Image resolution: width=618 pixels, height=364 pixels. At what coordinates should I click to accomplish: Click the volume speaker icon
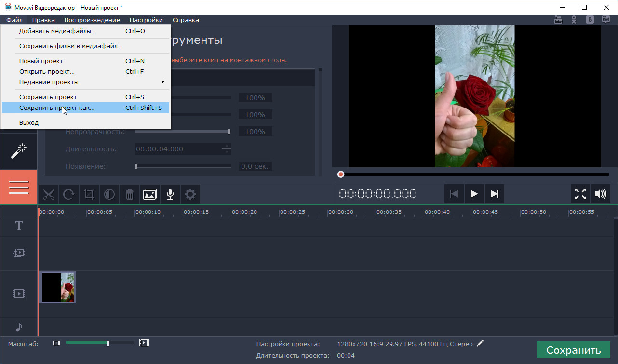click(x=600, y=194)
